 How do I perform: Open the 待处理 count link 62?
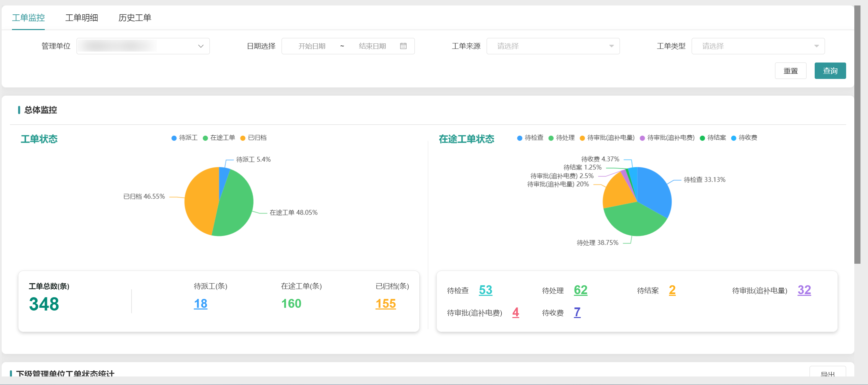coord(581,290)
